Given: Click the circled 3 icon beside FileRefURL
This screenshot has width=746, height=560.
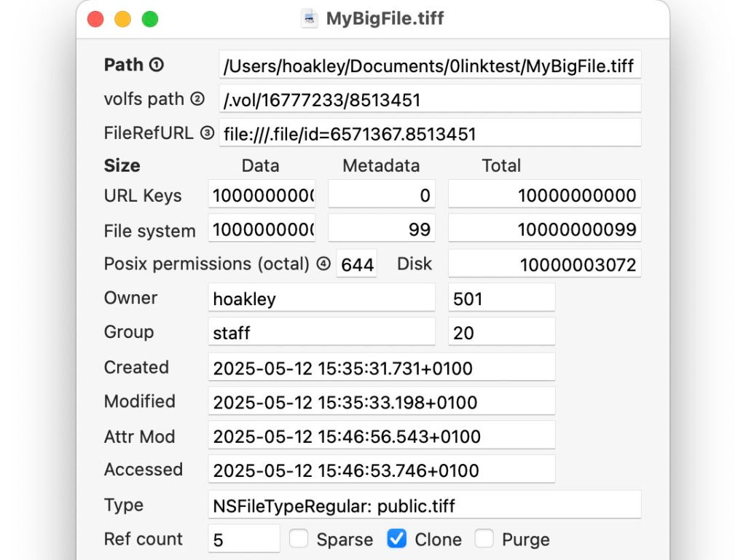Looking at the screenshot, I should (208, 133).
